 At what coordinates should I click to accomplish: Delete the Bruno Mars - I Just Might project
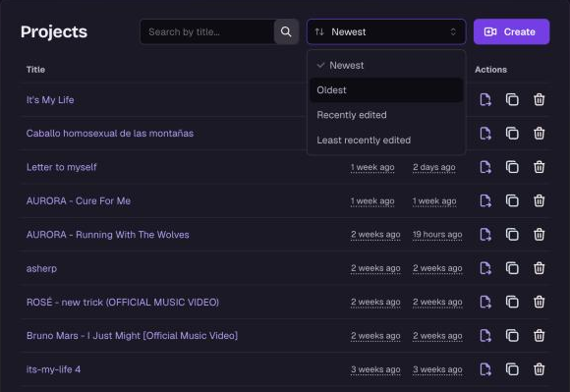click(540, 335)
